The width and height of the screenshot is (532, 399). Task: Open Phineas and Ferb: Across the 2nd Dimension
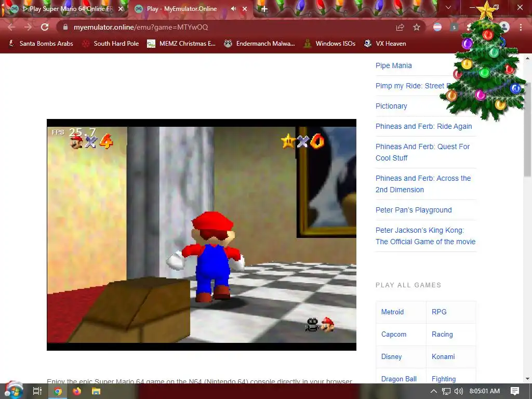(423, 184)
